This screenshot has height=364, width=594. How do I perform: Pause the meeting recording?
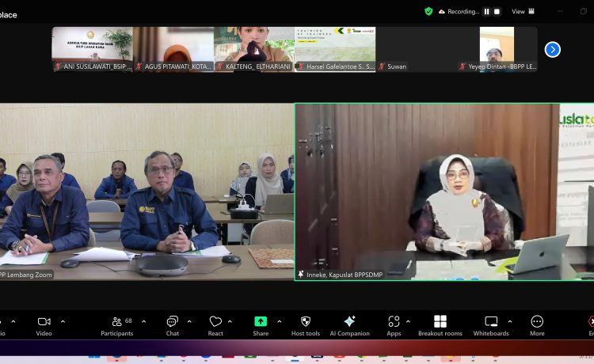pos(487,12)
